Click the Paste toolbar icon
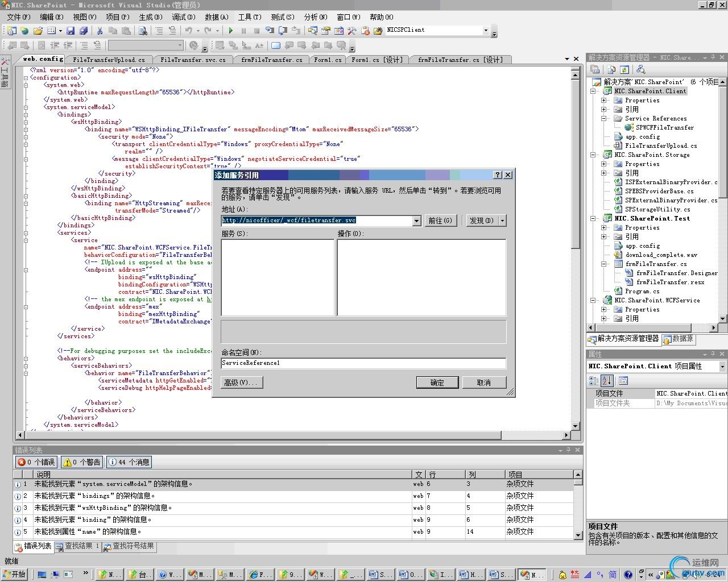728x582 pixels. [x=126, y=30]
